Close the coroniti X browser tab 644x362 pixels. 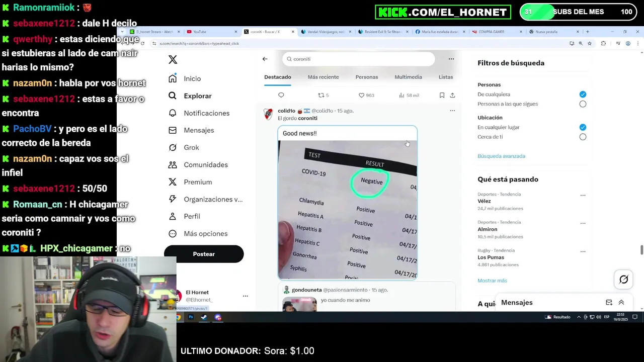293,32
